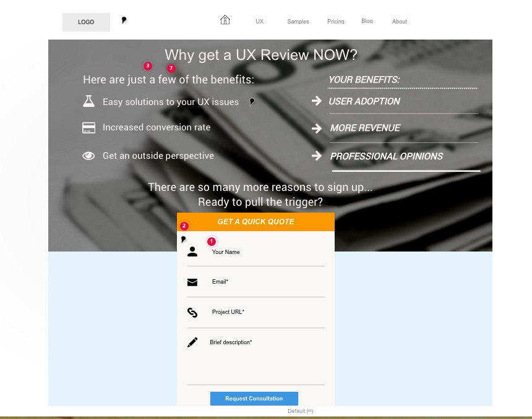Click the pencil icon beside Brief description
The width and height of the screenshot is (532, 419).
click(192, 342)
